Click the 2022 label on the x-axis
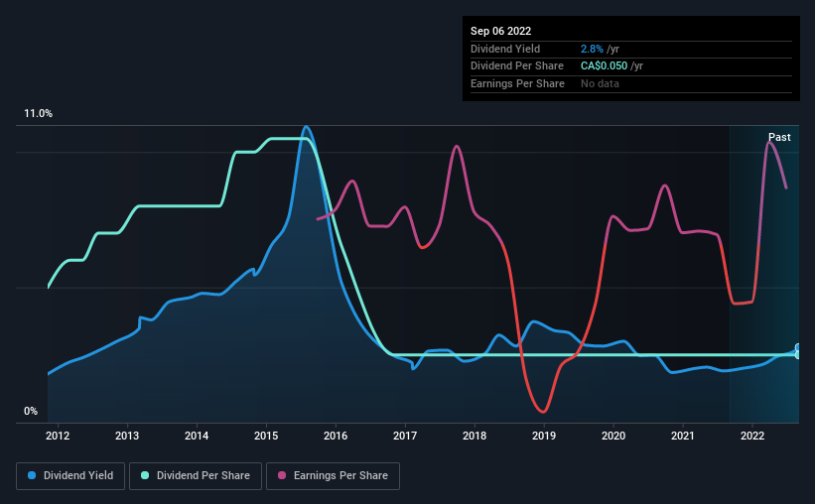815x504 pixels. (x=752, y=436)
